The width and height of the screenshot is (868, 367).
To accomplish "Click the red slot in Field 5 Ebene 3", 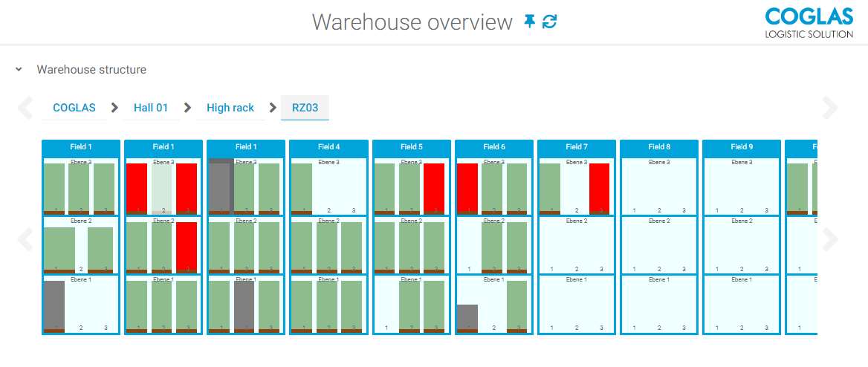I will [x=433, y=187].
